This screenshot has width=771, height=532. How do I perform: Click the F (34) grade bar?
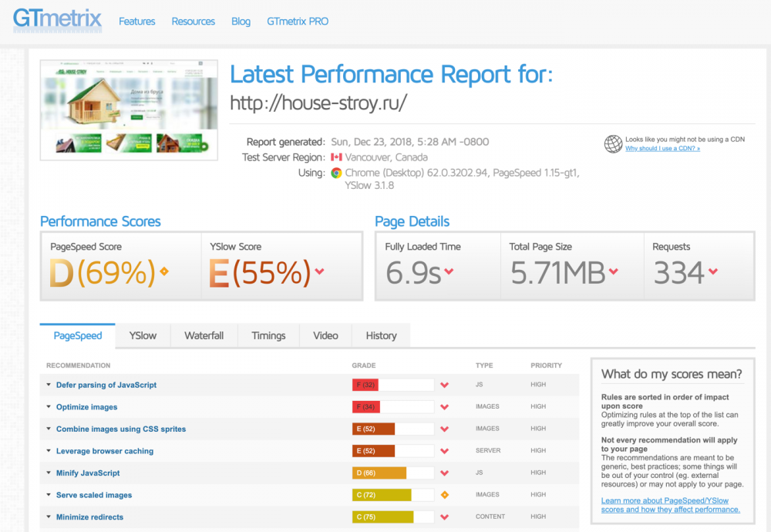pos(393,407)
